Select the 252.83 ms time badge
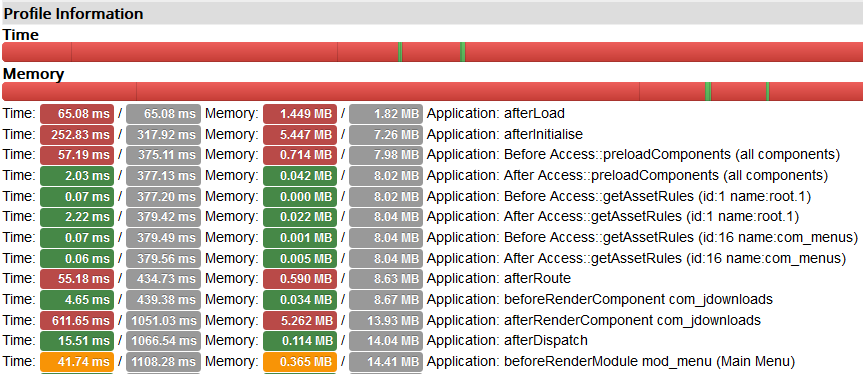The height and width of the screenshot is (374, 863). (x=77, y=134)
